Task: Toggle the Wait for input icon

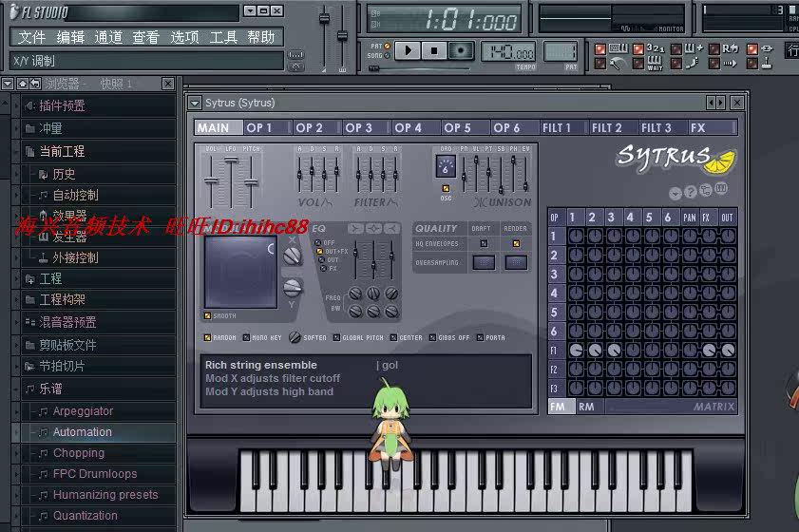Action: [655, 64]
